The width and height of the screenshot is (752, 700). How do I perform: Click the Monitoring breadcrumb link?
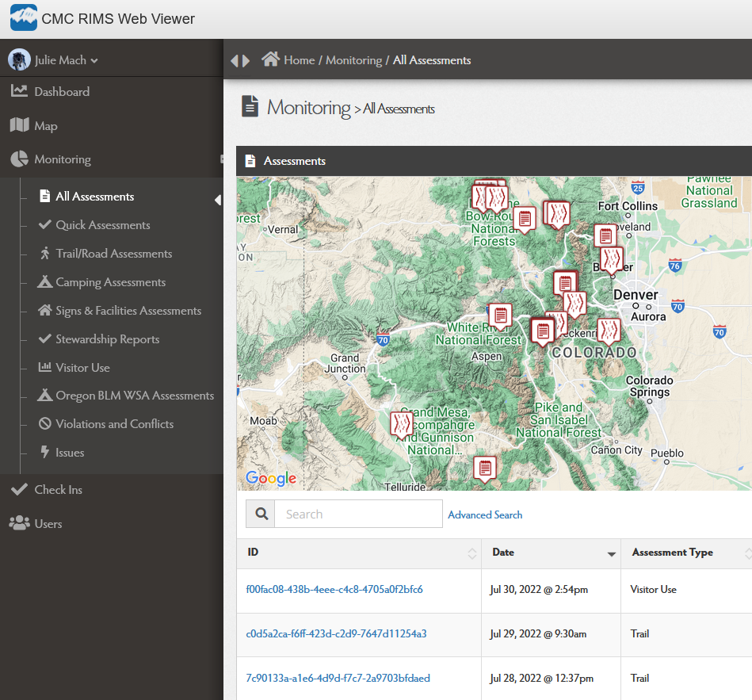click(x=354, y=60)
